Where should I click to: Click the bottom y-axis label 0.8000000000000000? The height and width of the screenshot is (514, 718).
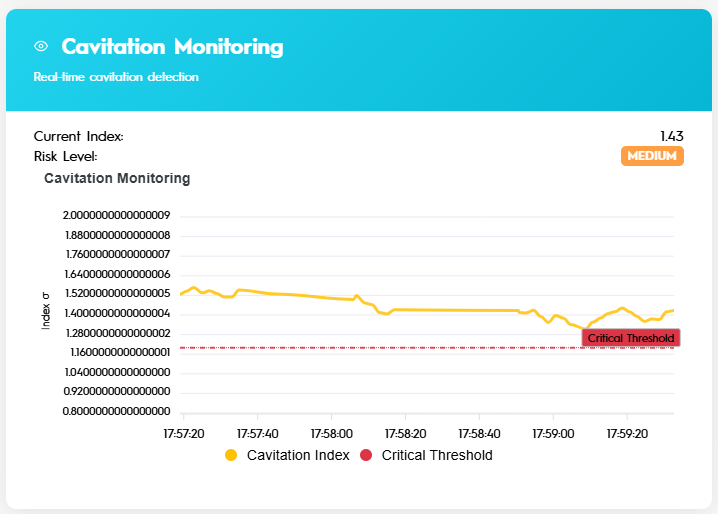point(117,411)
